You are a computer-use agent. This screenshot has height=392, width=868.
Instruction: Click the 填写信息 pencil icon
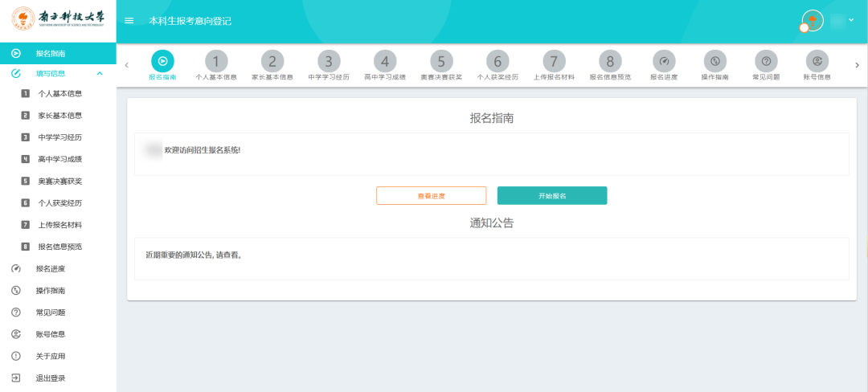click(x=16, y=73)
